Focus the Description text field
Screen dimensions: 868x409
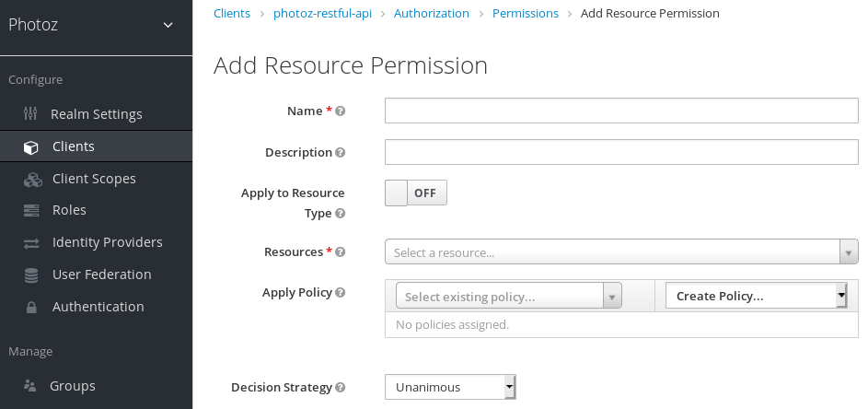click(x=621, y=152)
